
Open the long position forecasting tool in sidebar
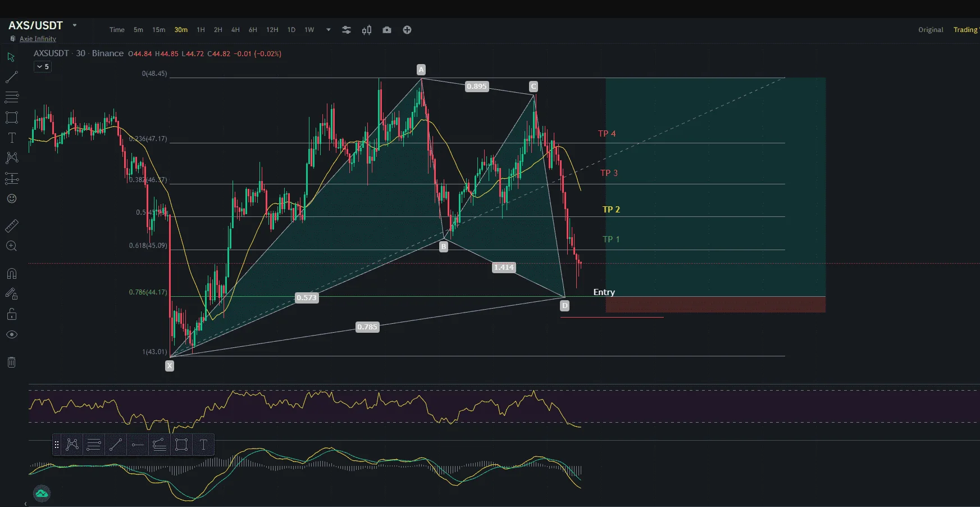(x=11, y=179)
